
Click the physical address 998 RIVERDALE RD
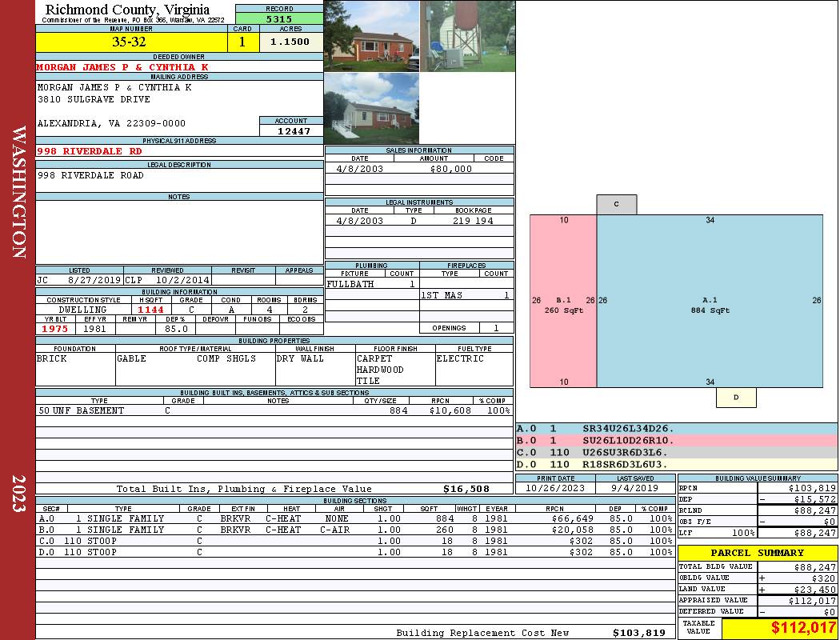[x=90, y=151]
